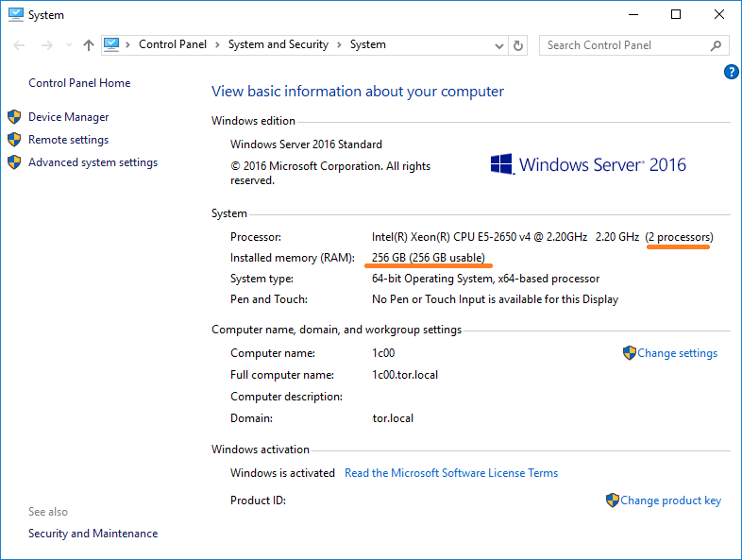
Task: Expand chevron after Control Panel breadcrumb
Action: pos(217,45)
